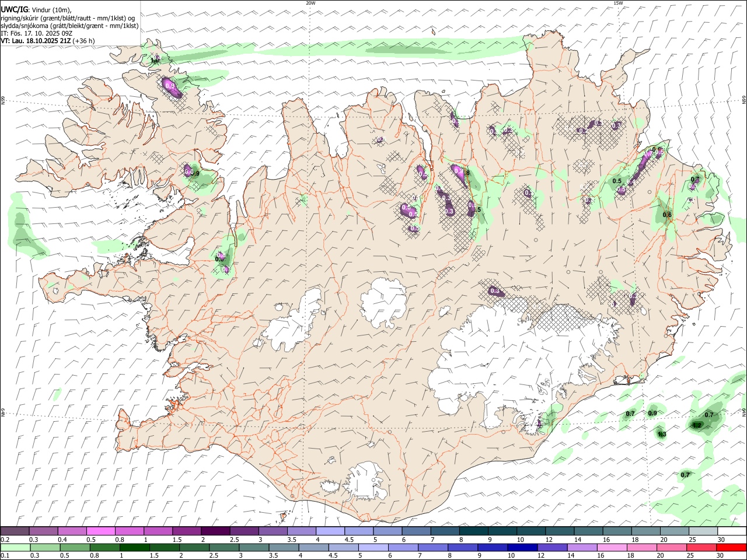Image resolution: width=747 pixels, height=560 pixels.
Task: Pick the pale green 0.1 rain legend swatch
Action: click(15, 548)
